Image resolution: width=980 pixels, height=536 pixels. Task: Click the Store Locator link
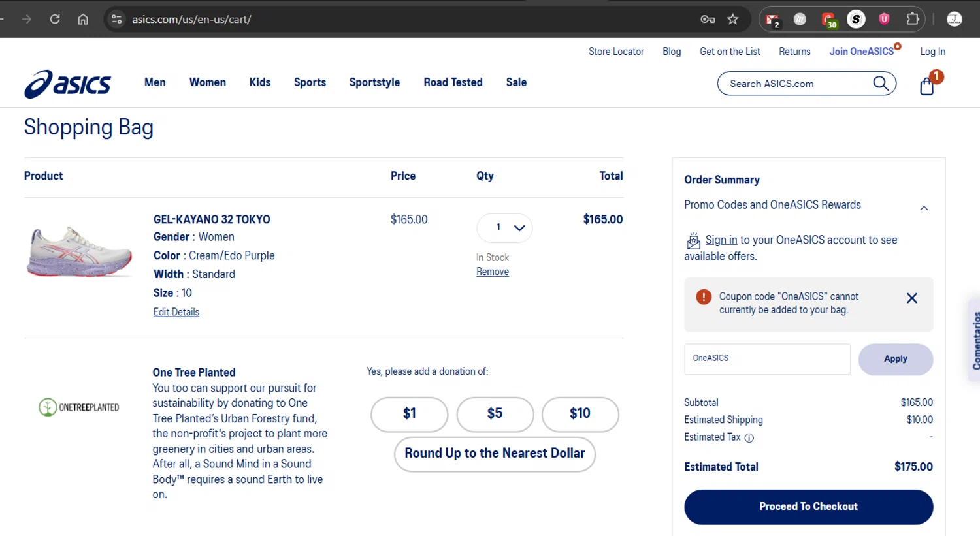pos(616,52)
